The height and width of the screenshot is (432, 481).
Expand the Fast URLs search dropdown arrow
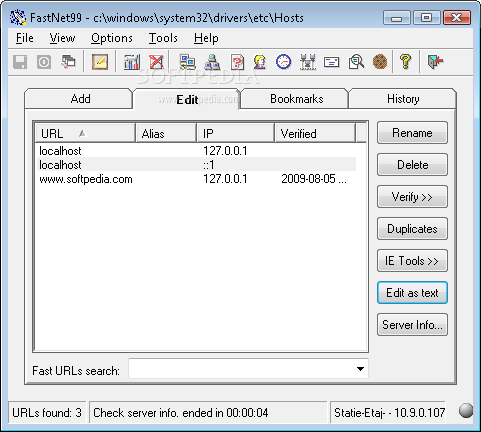pyautogui.click(x=360, y=369)
